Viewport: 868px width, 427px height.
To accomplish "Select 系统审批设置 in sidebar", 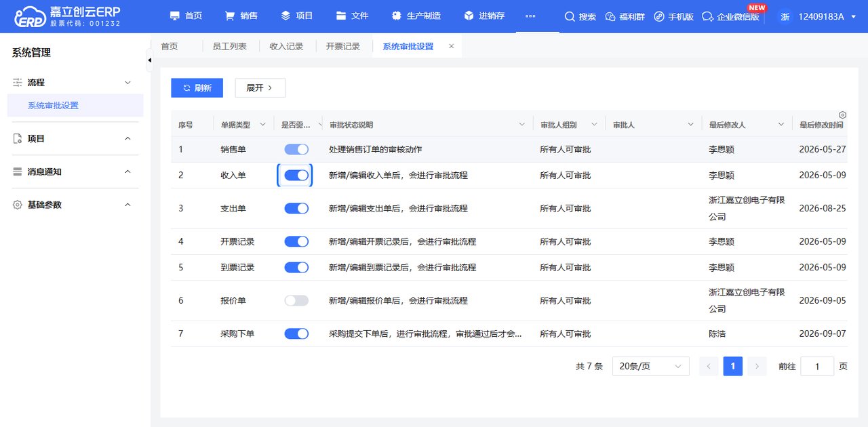I will pyautogui.click(x=75, y=105).
